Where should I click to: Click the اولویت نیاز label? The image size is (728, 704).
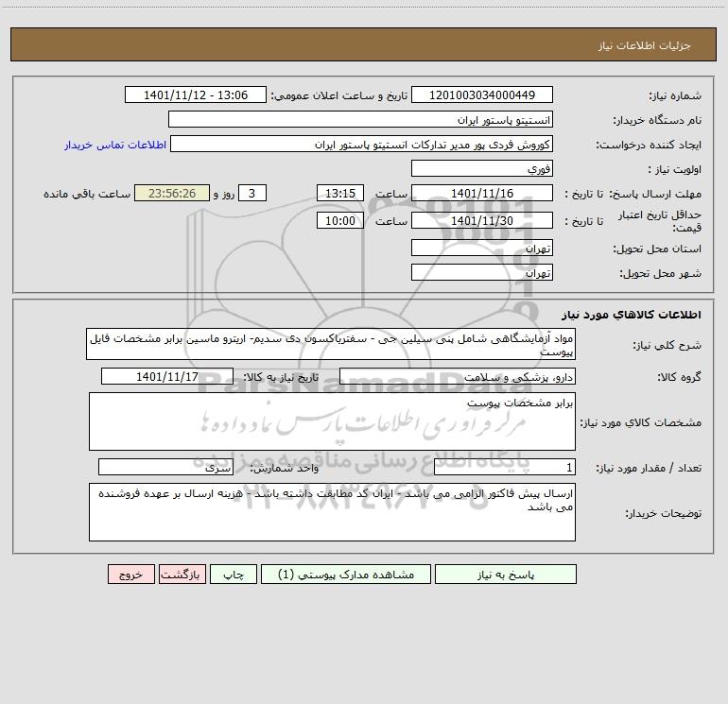675,170
